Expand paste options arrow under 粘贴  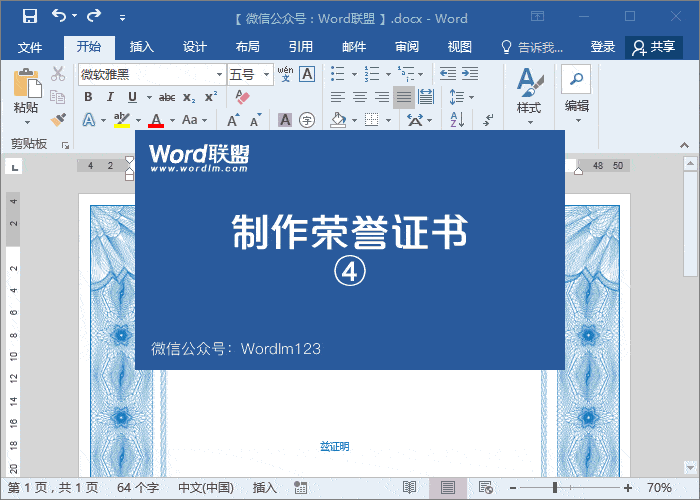pyautogui.click(x=27, y=122)
